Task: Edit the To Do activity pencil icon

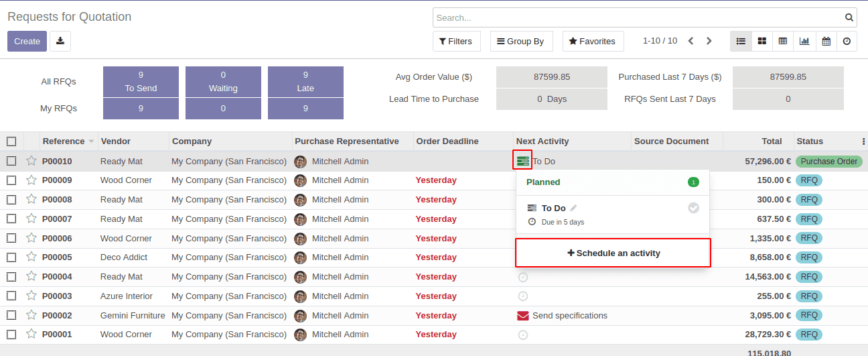Action: pos(573,208)
